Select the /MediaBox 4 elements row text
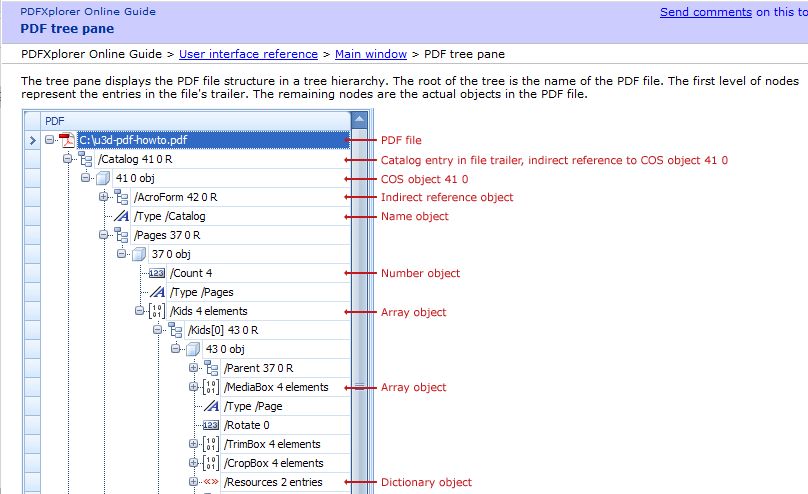Viewport: 808px width, 494px height. point(276,387)
